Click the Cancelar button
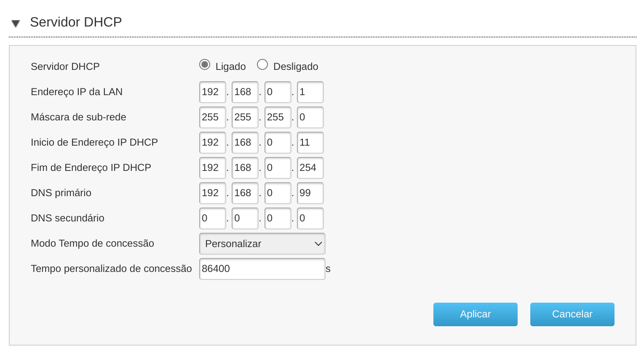Screen dimensions: 644x354 [572, 314]
